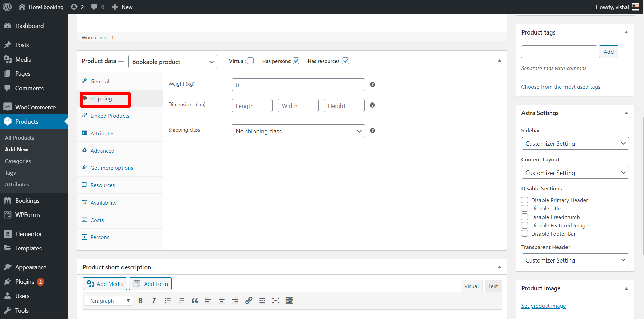The image size is (644, 319).
Task: Uncheck the Has resources checkbox
Action: coord(346,61)
